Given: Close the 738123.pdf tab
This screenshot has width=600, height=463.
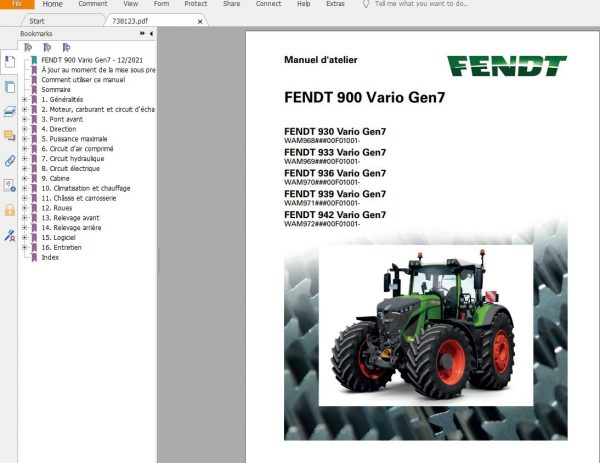Looking at the screenshot, I should 200,22.
